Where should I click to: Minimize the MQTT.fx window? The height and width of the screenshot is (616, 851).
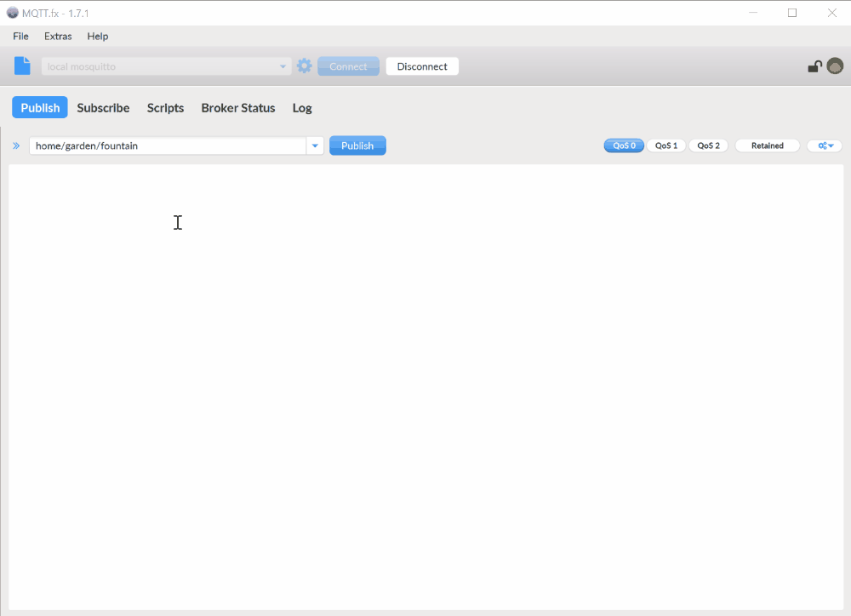[x=753, y=13]
